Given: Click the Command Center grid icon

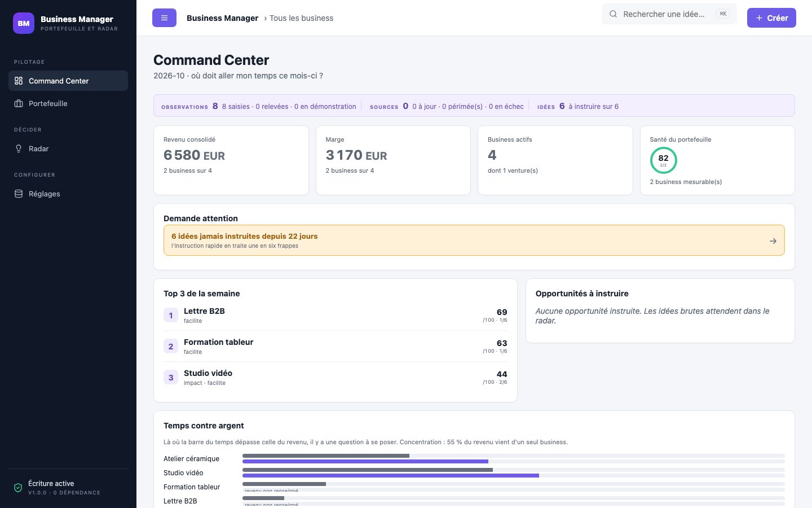Looking at the screenshot, I should (x=19, y=81).
